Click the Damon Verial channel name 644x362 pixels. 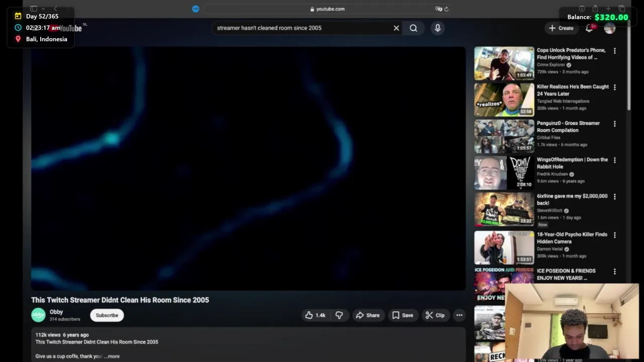coord(550,249)
